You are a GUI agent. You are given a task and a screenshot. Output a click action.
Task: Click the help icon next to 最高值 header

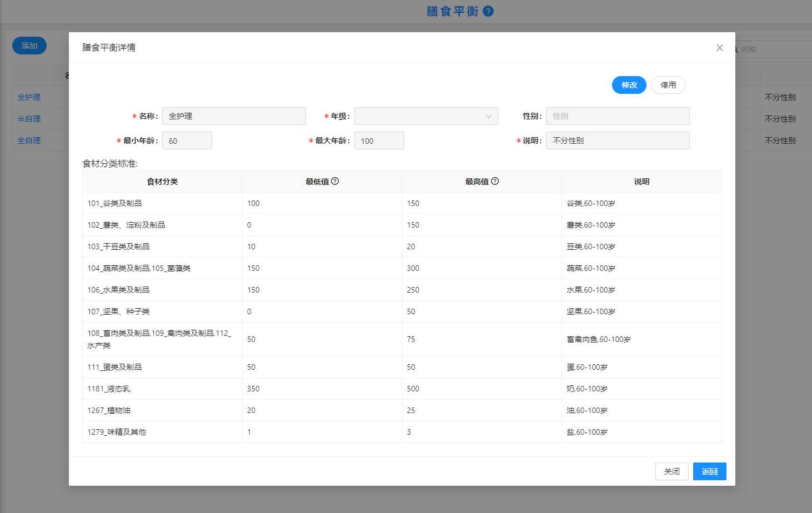pyautogui.click(x=495, y=181)
